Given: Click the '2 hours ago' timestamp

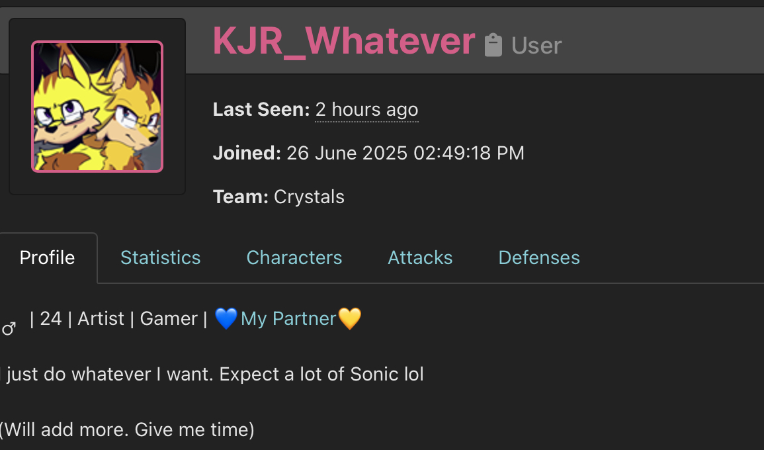Looking at the screenshot, I should [367, 110].
